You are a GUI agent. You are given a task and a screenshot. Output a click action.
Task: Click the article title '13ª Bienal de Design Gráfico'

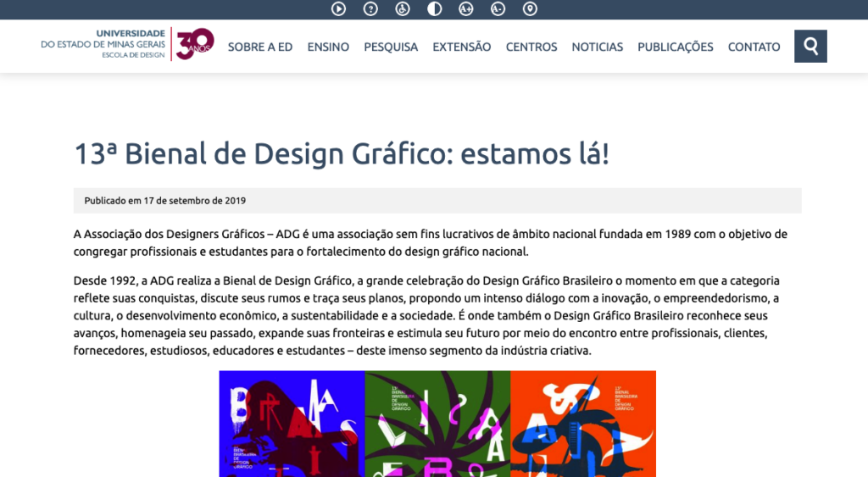coord(341,154)
